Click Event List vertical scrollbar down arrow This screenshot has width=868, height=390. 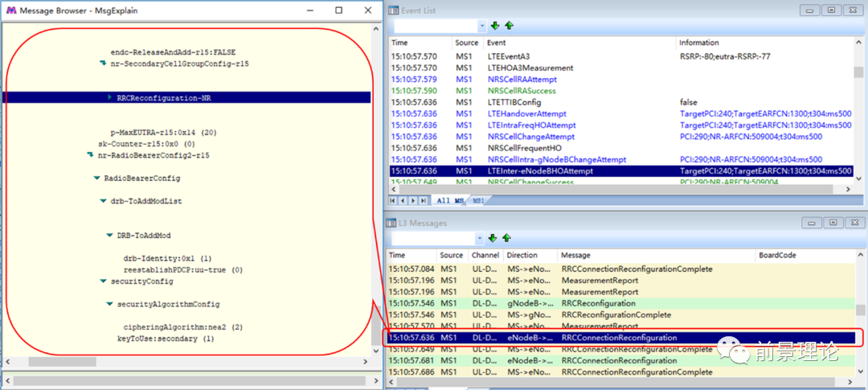[858, 181]
